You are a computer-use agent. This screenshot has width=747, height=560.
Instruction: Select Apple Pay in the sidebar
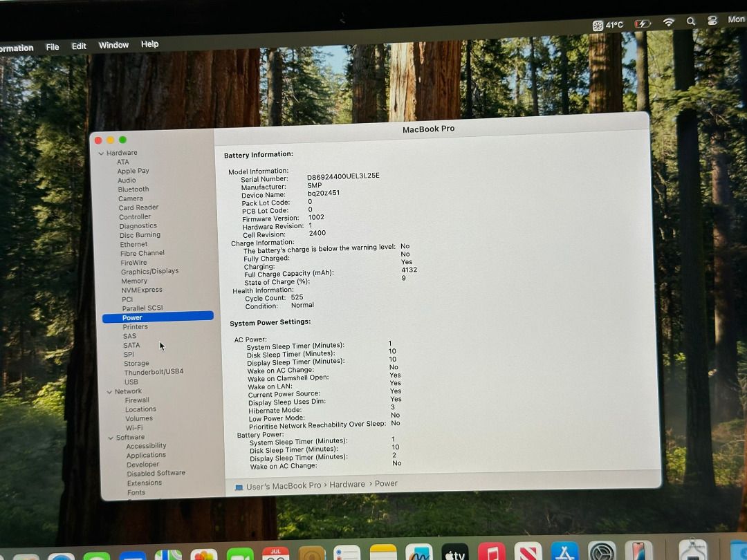coord(133,171)
